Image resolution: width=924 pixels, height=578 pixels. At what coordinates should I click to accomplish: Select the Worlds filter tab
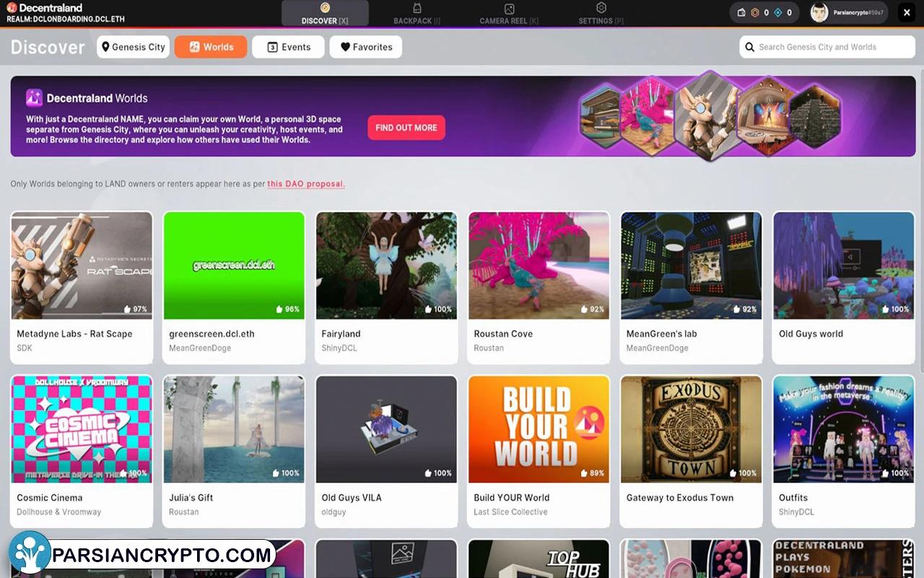coord(211,47)
